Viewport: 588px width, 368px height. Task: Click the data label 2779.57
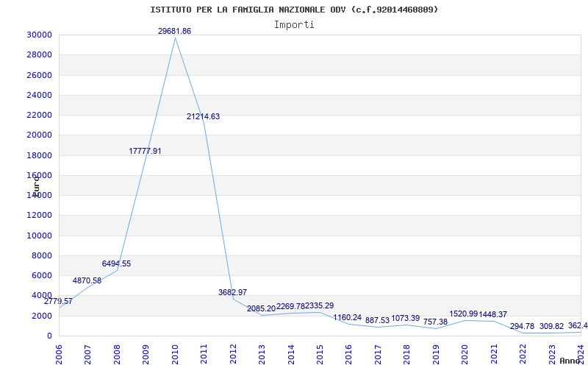(58, 301)
